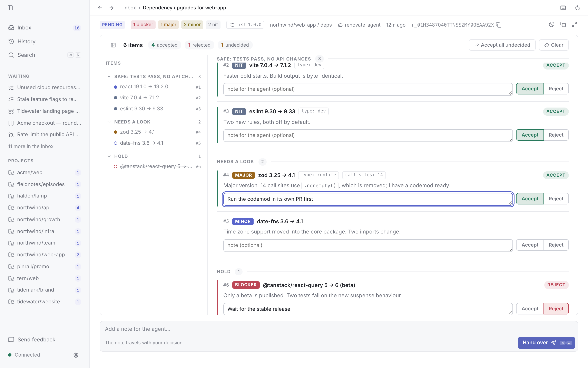The width and height of the screenshot is (588, 368).
Task: Accept the vite 7.0.4 → 7.1.2 upgrade
Action: click(530, 89)
